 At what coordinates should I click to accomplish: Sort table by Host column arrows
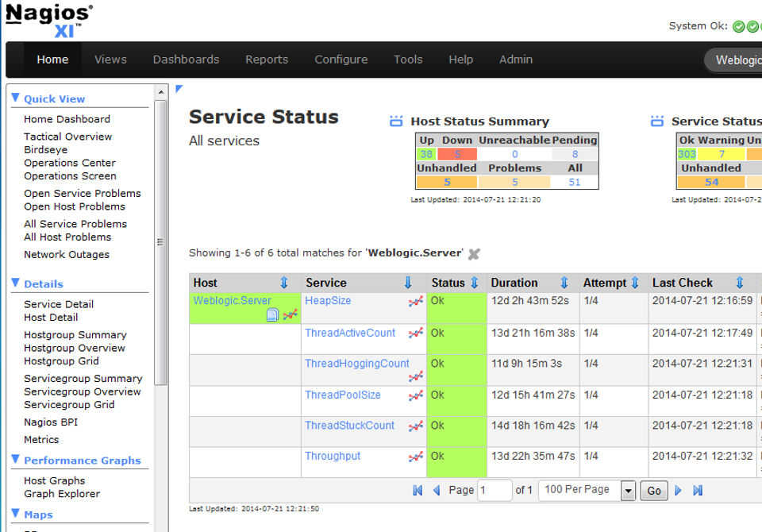tap(284, 283)
